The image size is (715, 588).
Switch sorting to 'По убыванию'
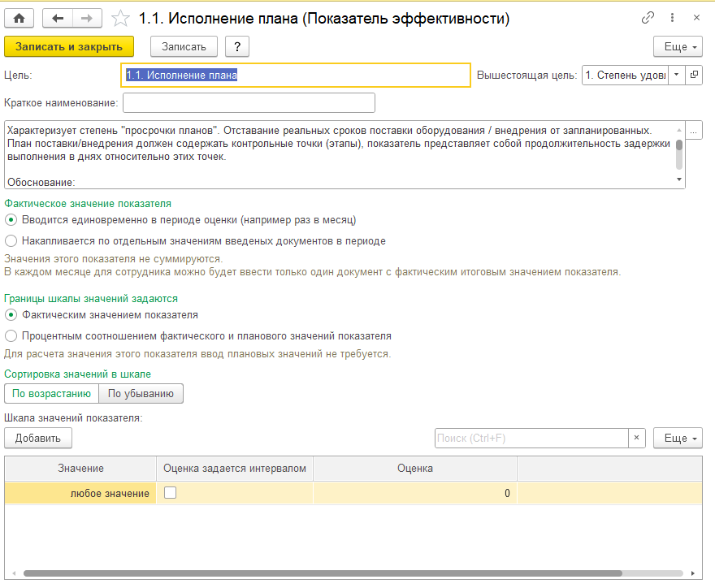click(141, 394)
